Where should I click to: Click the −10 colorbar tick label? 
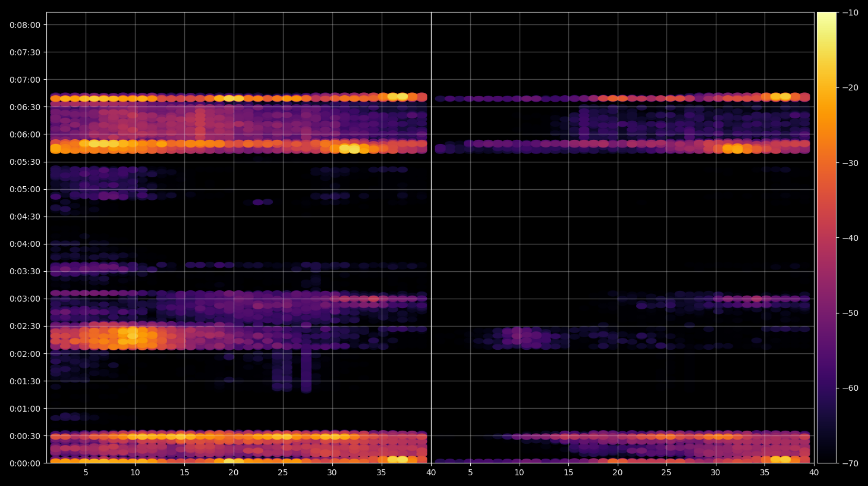click(x=850, y=12)
